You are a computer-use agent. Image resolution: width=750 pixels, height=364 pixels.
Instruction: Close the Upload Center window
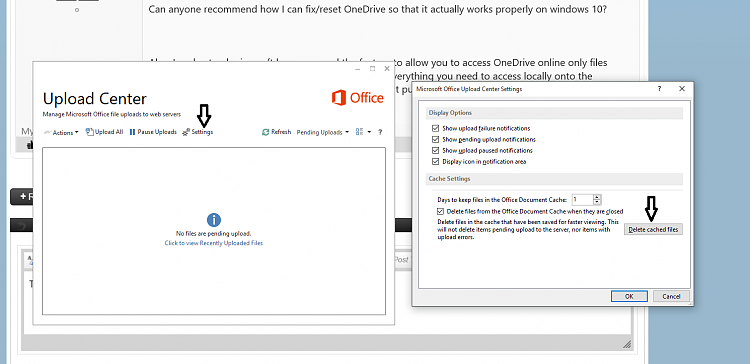pos(387,69)
